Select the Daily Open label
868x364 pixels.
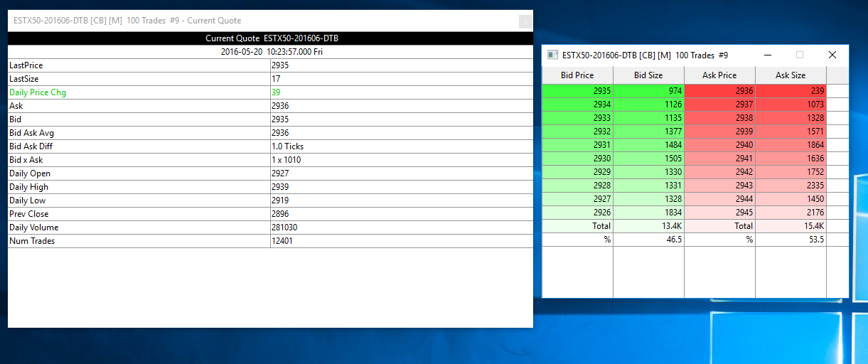30,173
